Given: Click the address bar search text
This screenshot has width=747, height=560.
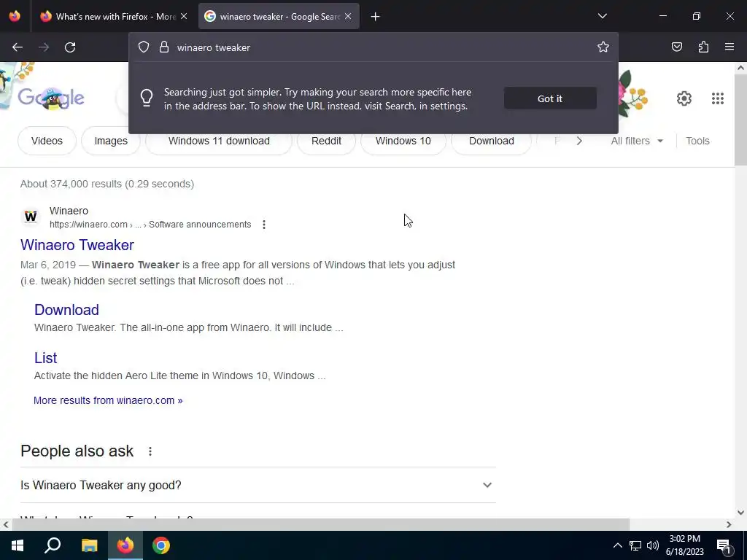Looking at the screenshot, I should tap(214, 47).
